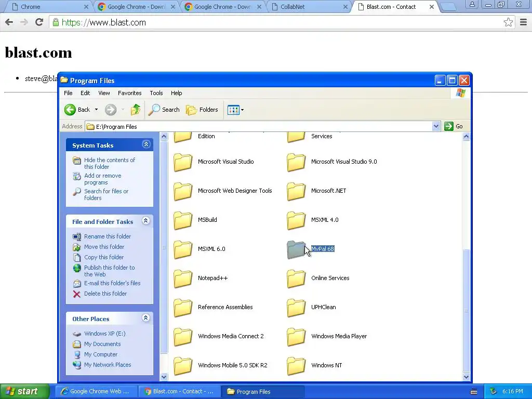The height and width of the screenshot is (399, 532).
Task: Switch to Blast.com - Contact taskbar item
Action: [179, 391]
